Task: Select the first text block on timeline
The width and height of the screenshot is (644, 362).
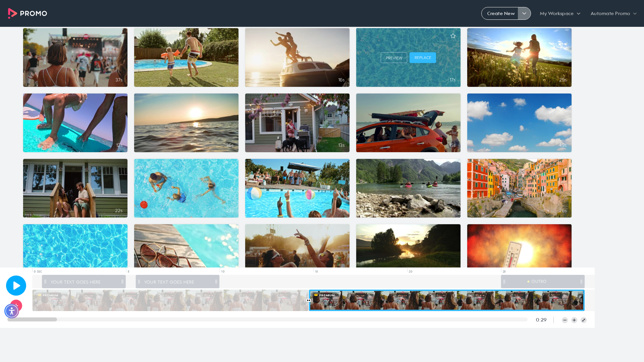Action: pos(84,282)
